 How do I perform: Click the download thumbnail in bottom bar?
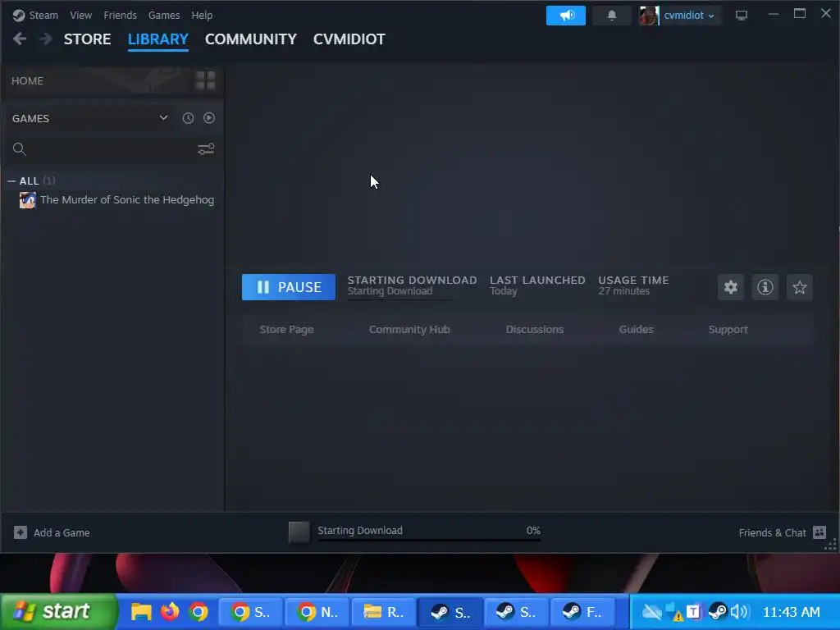tap(299, 532)
